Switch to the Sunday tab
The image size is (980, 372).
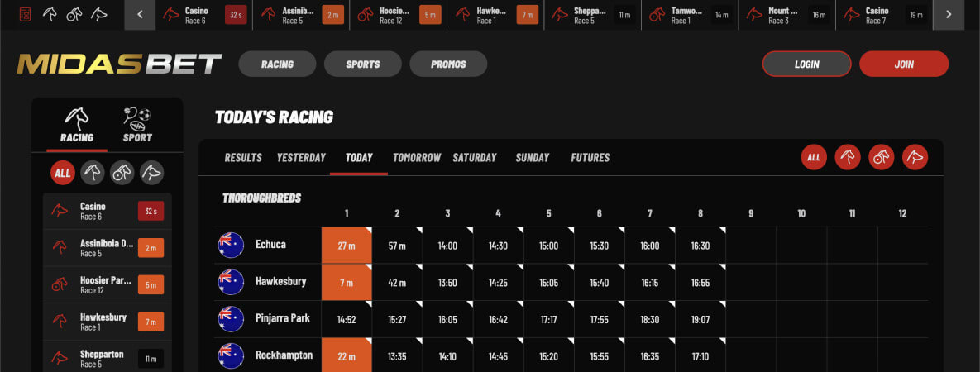533,158
